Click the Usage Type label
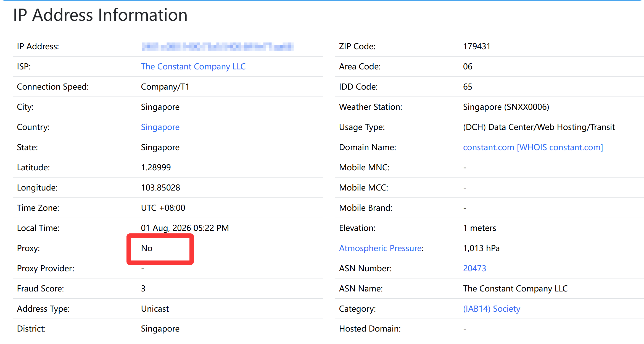The width and height of the screenshot is (644, 344). click(362, 127)
